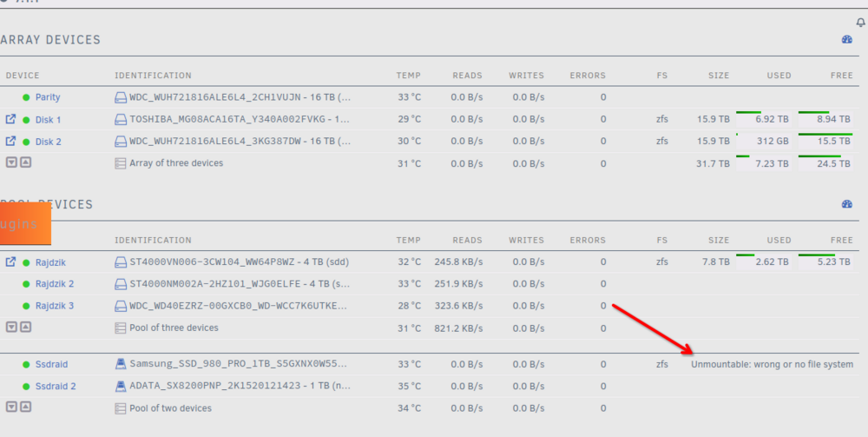Screen dimensions: 868x437
Task: Click Pool of three devices list icon
Action: 120,328
